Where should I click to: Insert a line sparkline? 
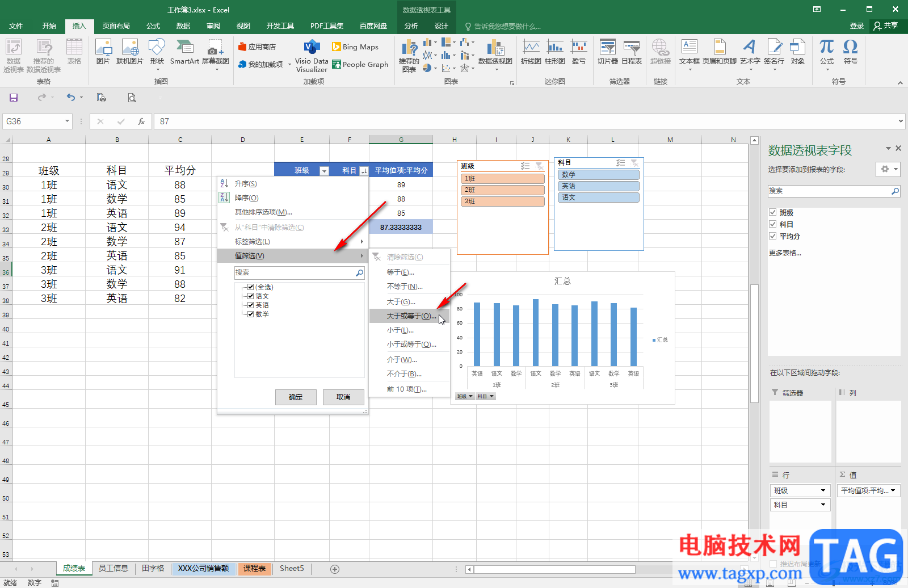[x=531, y=52]
